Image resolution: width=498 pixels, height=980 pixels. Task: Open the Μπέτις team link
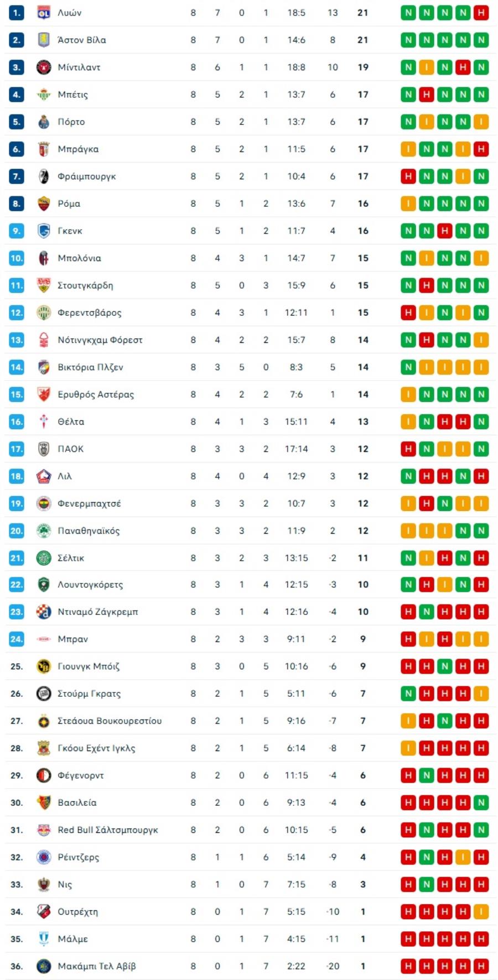pos(72,95)
